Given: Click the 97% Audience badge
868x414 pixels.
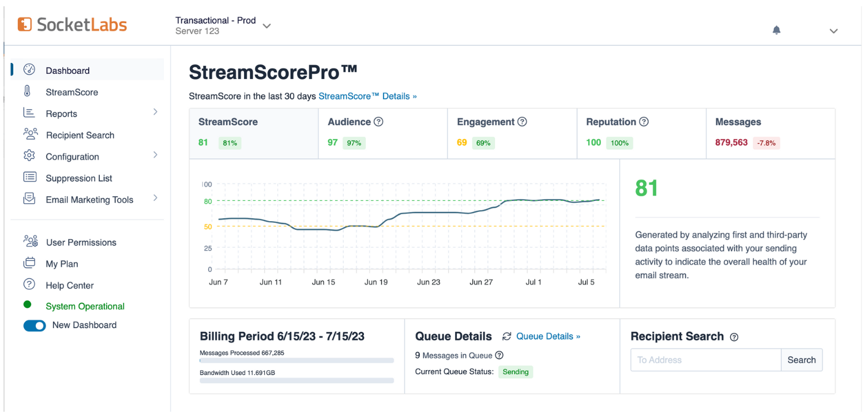Looking at the screenshot, I should 354,143.
